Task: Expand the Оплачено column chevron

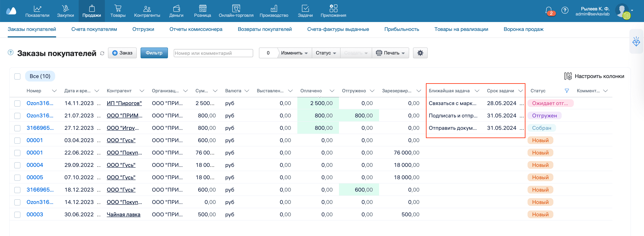Action: 332,91
